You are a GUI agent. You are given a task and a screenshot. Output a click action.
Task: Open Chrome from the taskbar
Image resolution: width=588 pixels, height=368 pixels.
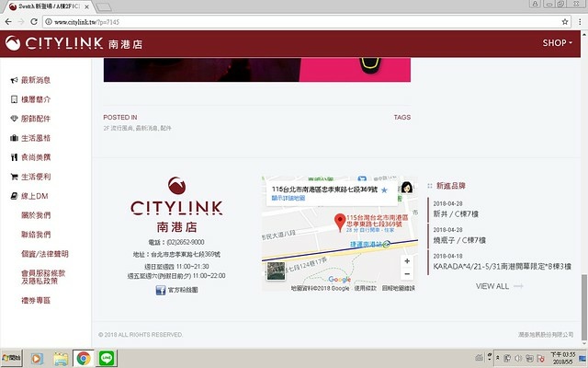click(x=84, y=358)
